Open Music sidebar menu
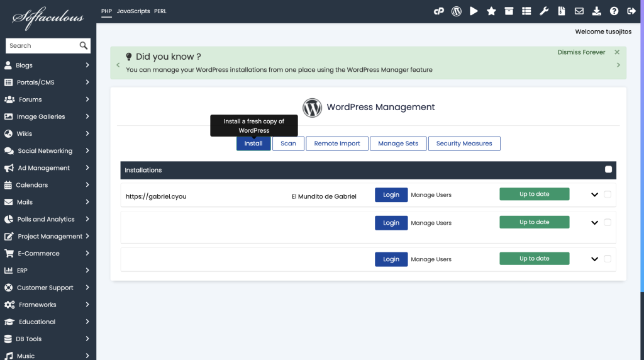The height and width of the screenshot is (360, 644). (x=48, y=354)
